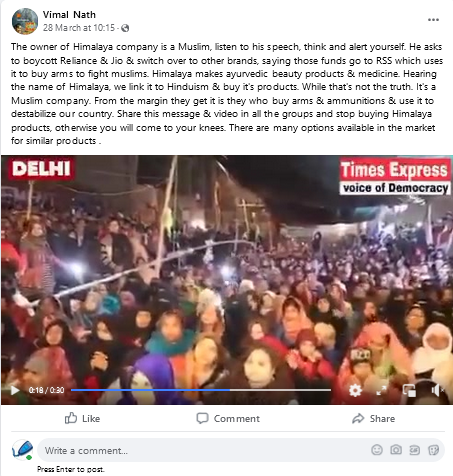Open the three-dot post options menu

point(433,20)
